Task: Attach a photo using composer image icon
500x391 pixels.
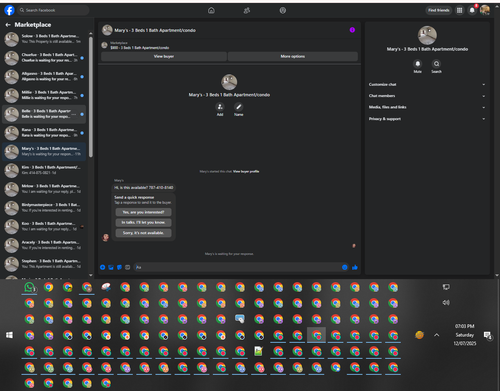Action: [x=111, y=267]
